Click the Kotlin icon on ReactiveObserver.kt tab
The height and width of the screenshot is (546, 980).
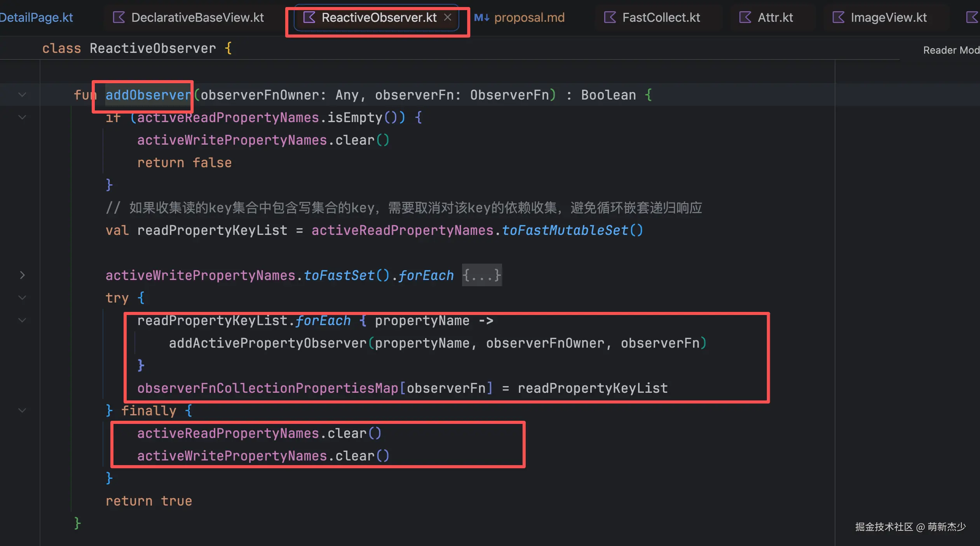(309, 17)
